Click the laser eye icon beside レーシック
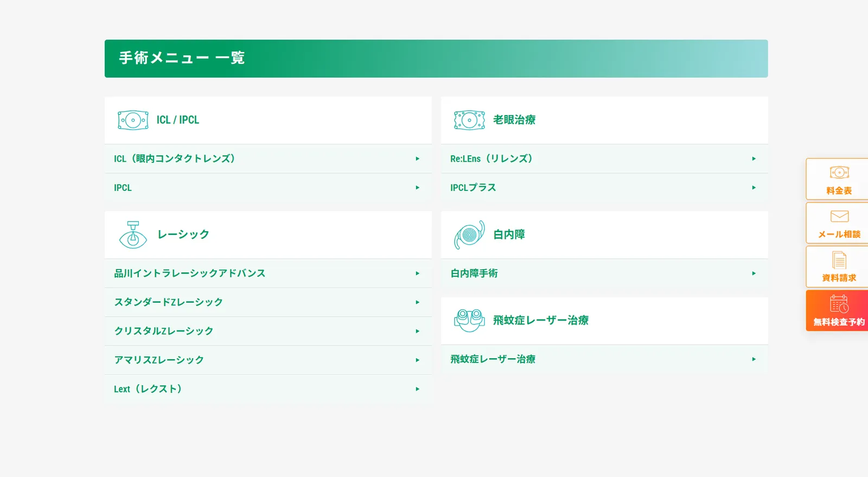 [x=133, y=235]
